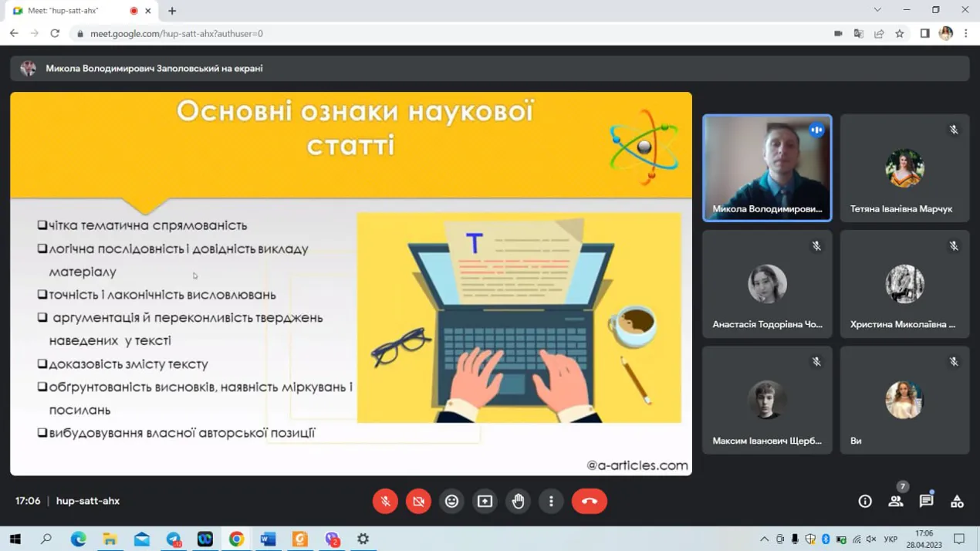Viewport: 980px width, 551px height.
Task: Show the participants people panel
Action: click(x=895, y=502)
